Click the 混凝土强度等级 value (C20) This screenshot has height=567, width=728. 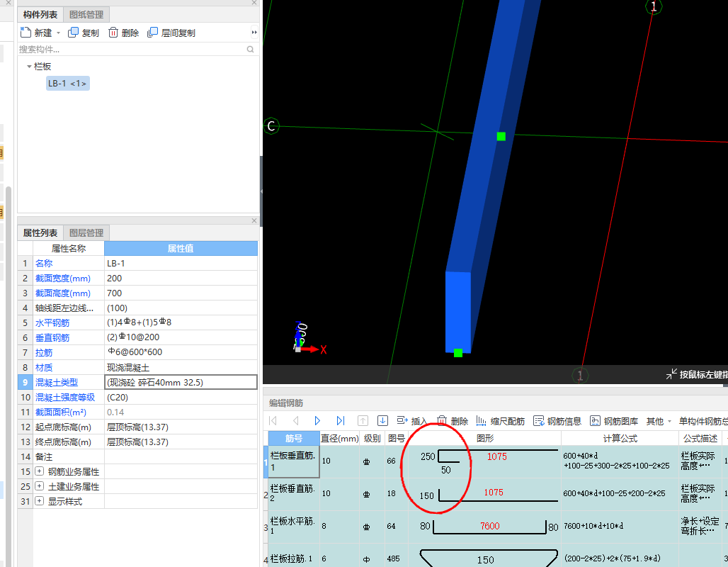click(181, 397)
